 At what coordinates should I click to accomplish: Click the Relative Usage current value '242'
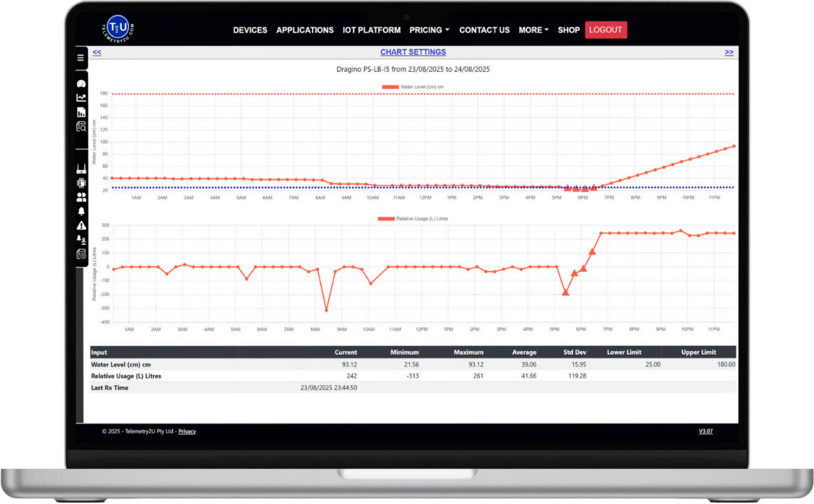tap(352, 376)
